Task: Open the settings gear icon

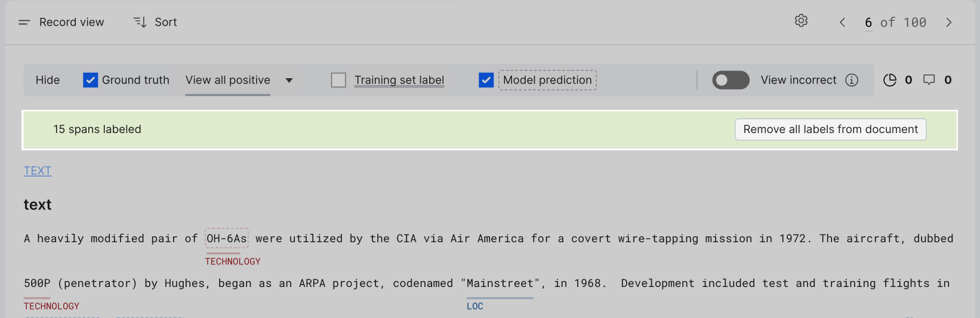Action: pyautogui.click(x=801, y=21)
